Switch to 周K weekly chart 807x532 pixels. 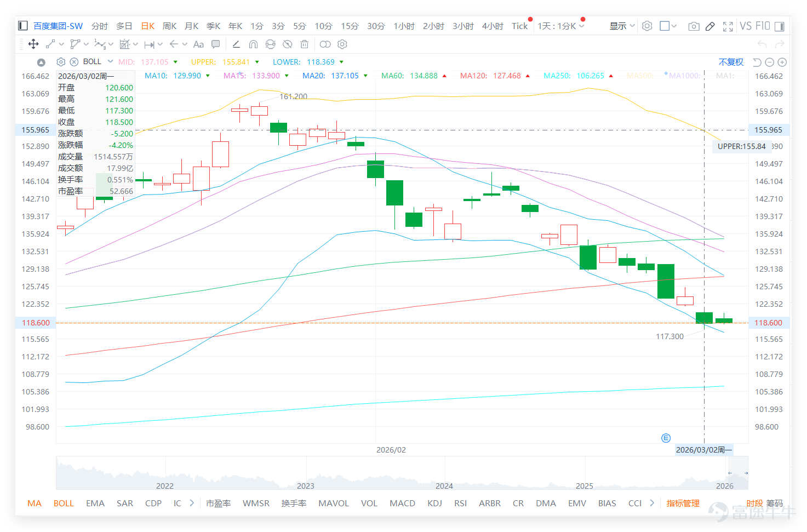point(169,26)
